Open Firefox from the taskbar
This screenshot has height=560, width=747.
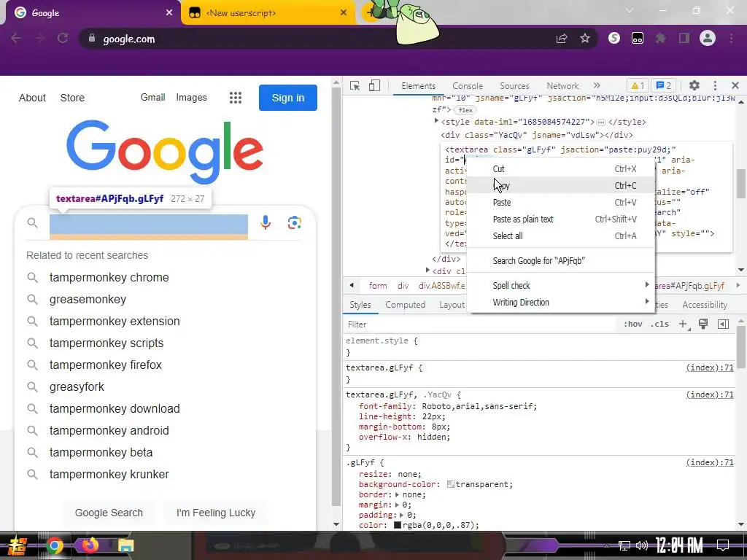tap(90, 545)
